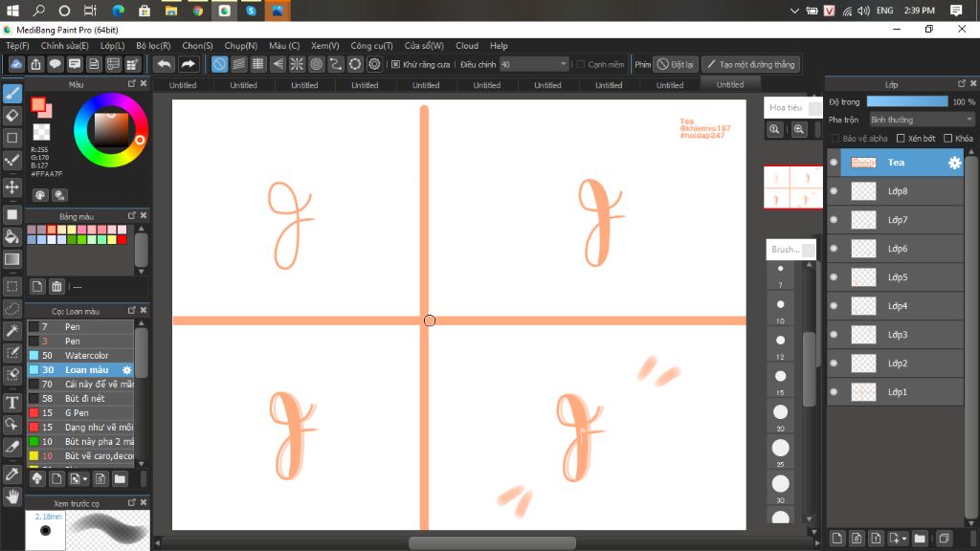Click the canvas horizontal scrollbar
The image size is (980, 551).
(x=492, y=543)
